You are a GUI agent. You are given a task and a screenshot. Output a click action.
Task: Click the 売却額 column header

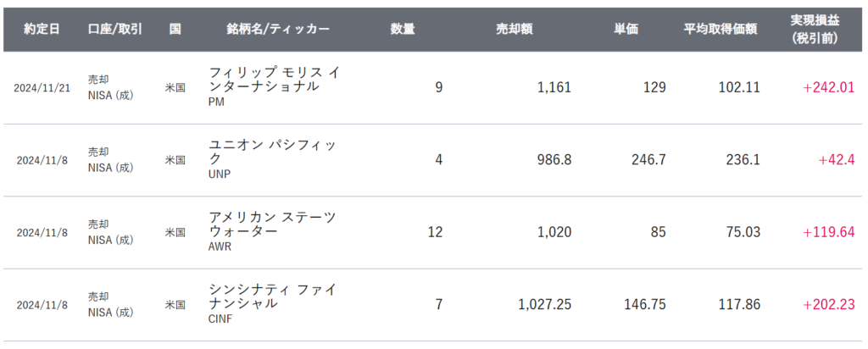click(x=514, y=29)
